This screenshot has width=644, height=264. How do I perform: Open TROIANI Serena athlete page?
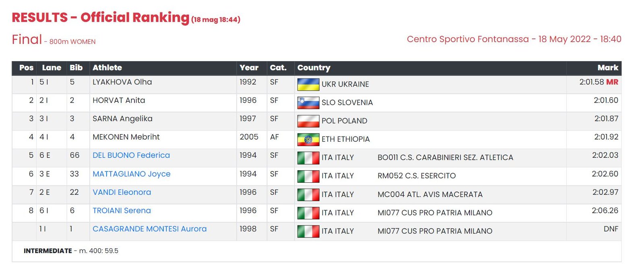pyautogui.click(x=122, y=210)
